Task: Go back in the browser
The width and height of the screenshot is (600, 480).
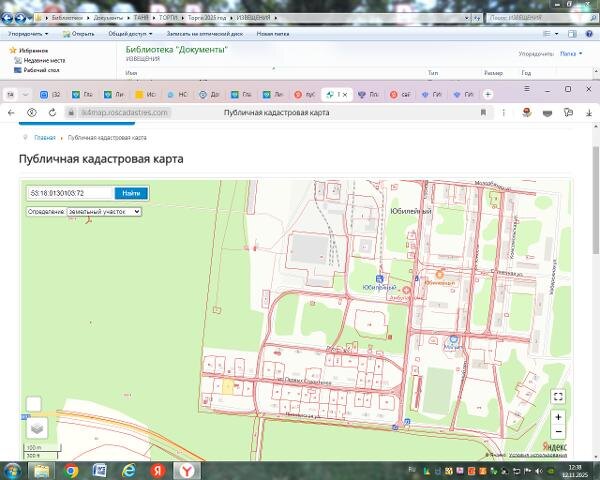Action: (11, 113)
